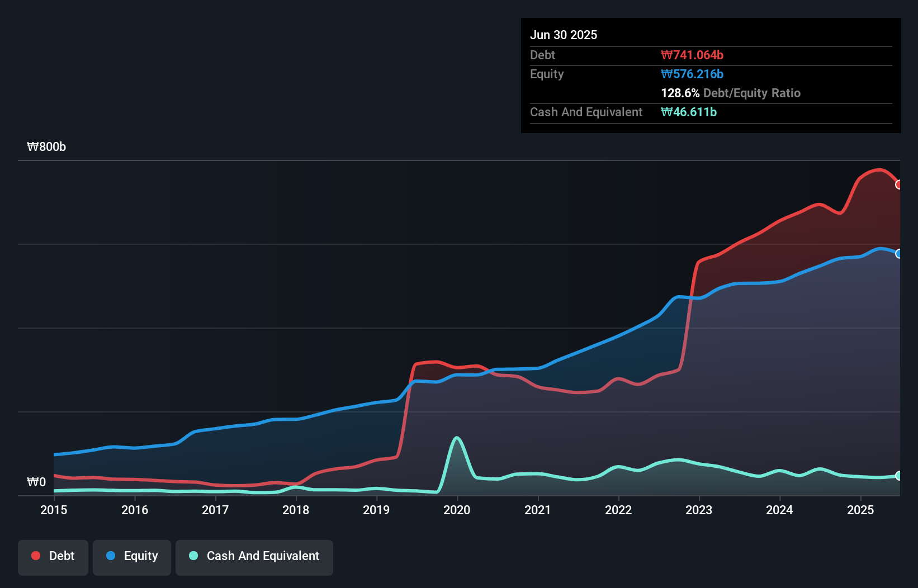Click the blue Equity endpoint marker on chart
Image resolution: width=918 pixels, height=588 pixels.
[x=899, y=254]
